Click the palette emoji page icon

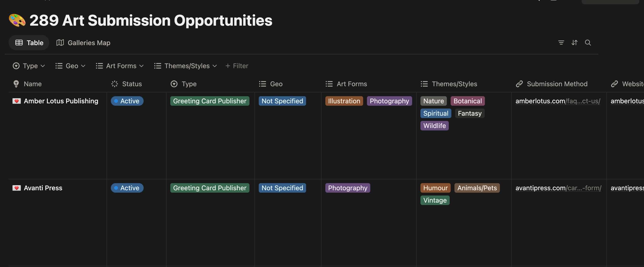[x=17, y=20]
